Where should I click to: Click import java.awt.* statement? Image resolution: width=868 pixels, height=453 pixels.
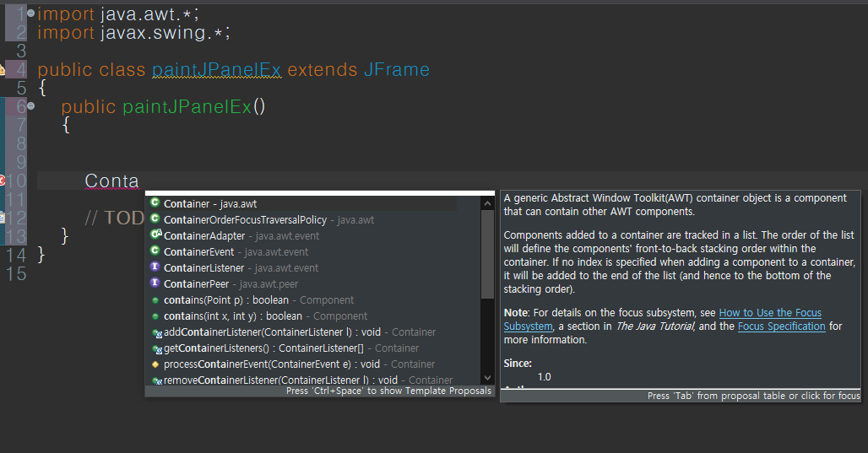pyautogui.click(x=118, y=13)
